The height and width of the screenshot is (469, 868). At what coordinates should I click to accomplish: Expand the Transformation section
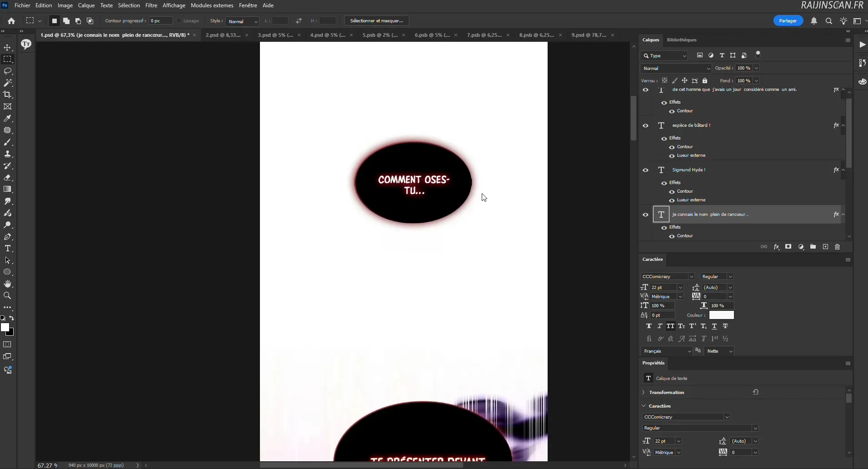tap(644, 392)
